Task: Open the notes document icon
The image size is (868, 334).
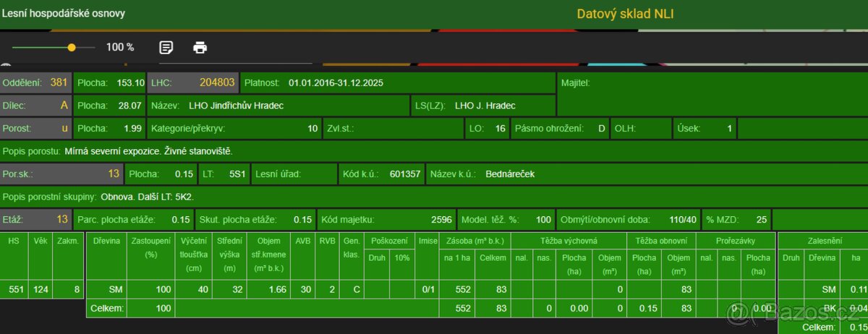Action: pyautogui.click(x=166, y=48)
